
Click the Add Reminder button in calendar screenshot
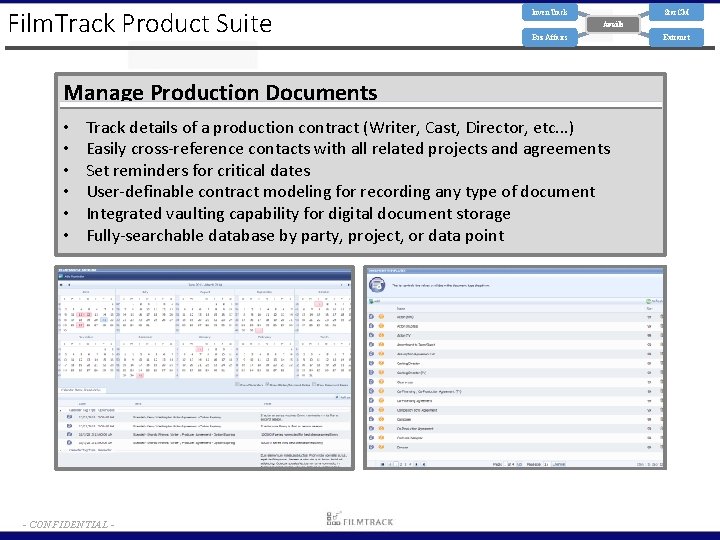(x=72, y=276)
